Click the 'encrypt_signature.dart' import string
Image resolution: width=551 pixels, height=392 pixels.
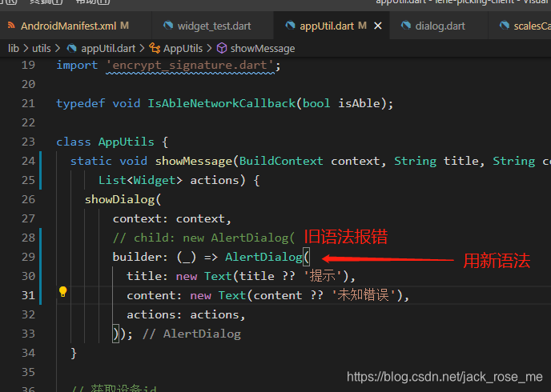(x=190, y=66)
